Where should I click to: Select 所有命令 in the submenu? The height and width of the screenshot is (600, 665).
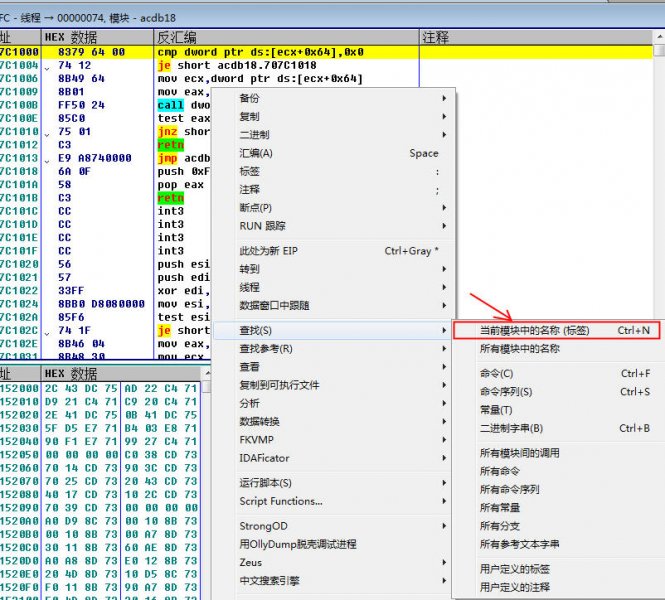click(x=557, y=471)
